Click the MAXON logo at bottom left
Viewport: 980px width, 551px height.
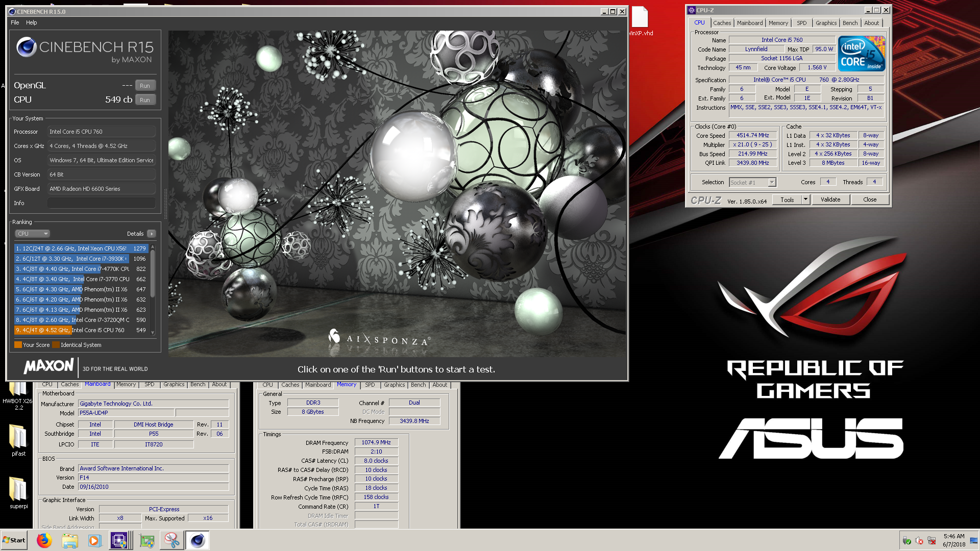[x=49, y=366]
